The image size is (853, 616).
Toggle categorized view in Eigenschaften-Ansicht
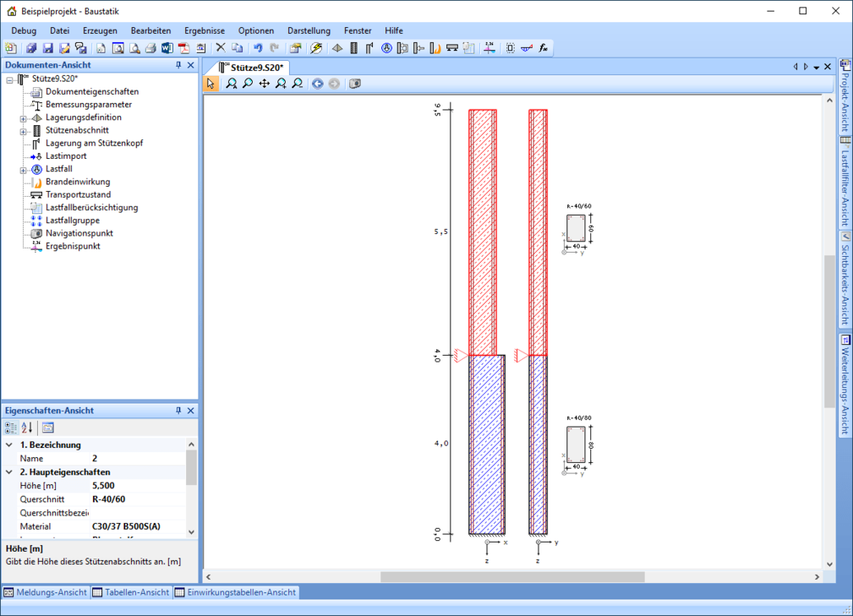point(11,428)
